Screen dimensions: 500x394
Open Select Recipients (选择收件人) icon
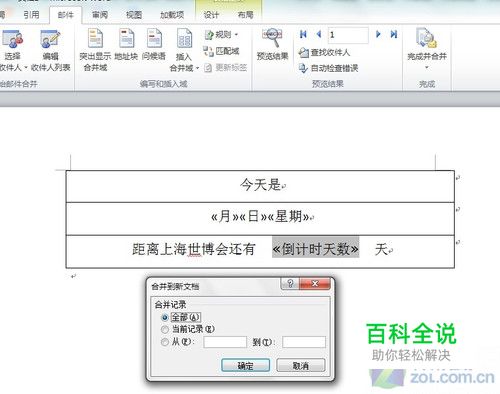click(x=12, y=39)
